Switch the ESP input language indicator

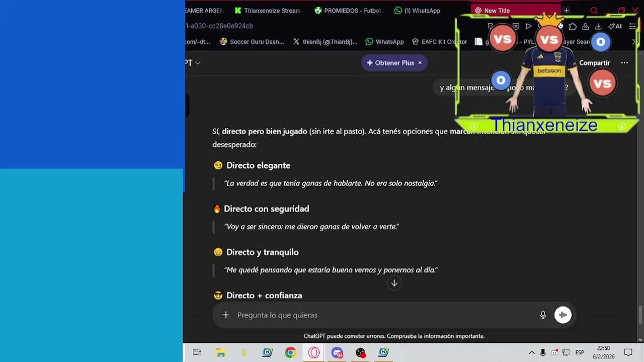pyautogui.click(x=580, y=353)
